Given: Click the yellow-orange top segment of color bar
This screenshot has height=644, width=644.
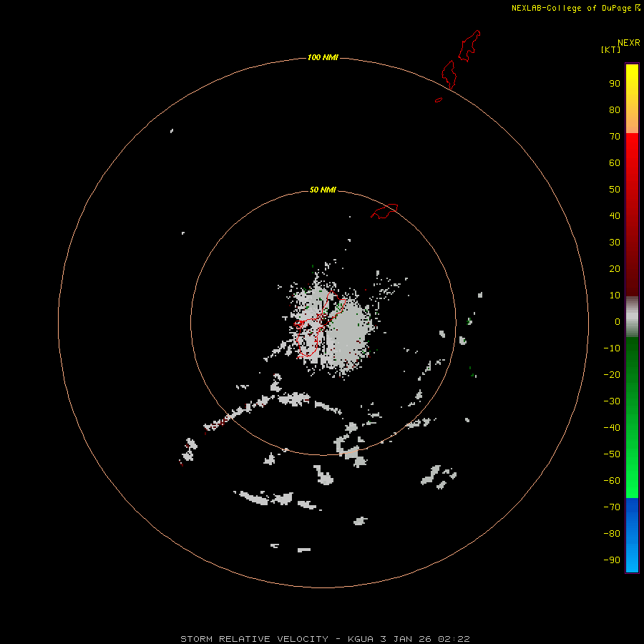Looking at the screenshot, I should pyautogui.click(x=632, y=99).
